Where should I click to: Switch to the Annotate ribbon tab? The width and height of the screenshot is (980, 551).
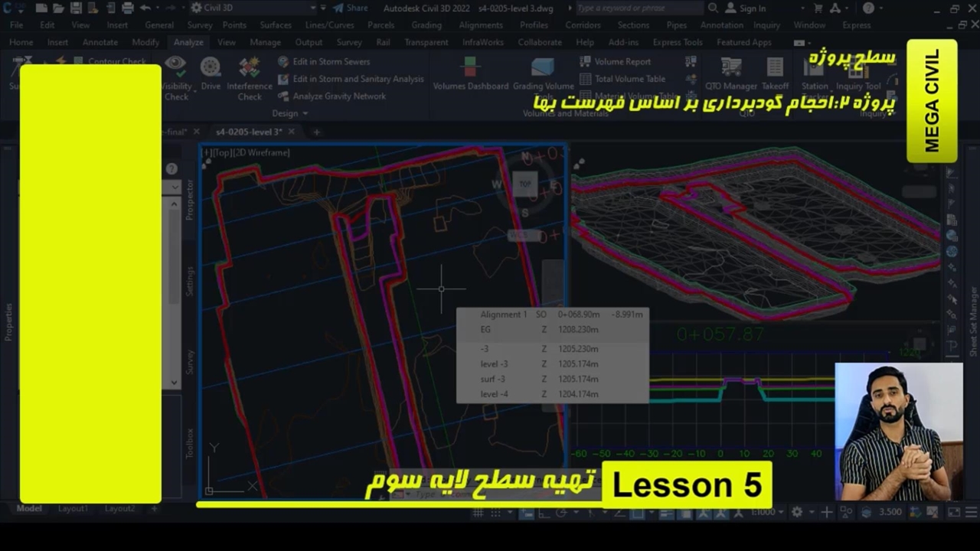[x=100, y=42]
